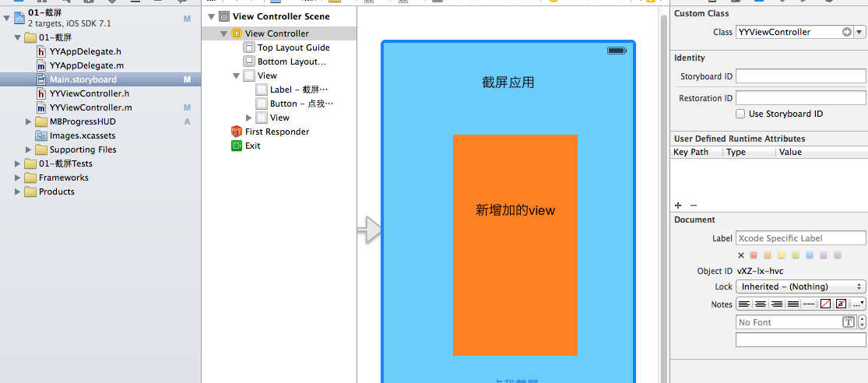Click the orange 新增加的view on canvas
The width and height of the screenshot is (868, 383).
[515, 245]
